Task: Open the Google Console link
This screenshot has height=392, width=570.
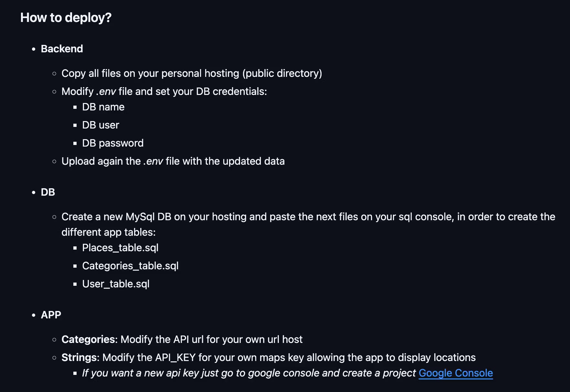Action: pyautogui.click(x=456, y=373)
